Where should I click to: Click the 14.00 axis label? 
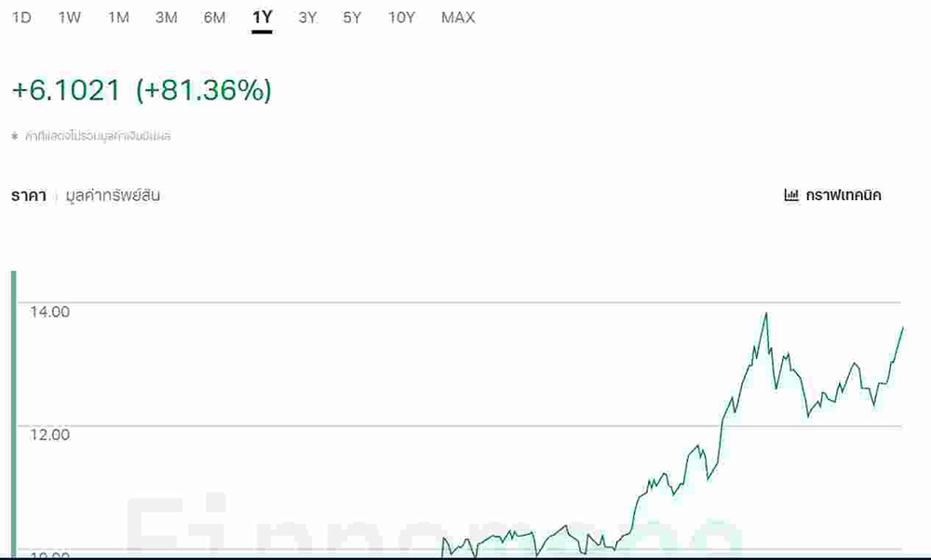49,312
